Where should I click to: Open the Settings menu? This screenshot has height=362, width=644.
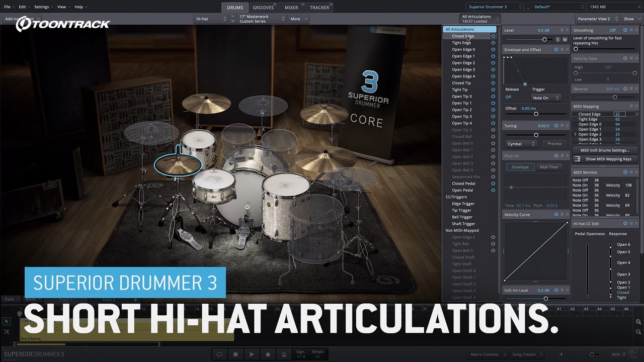tap(43, 7)
